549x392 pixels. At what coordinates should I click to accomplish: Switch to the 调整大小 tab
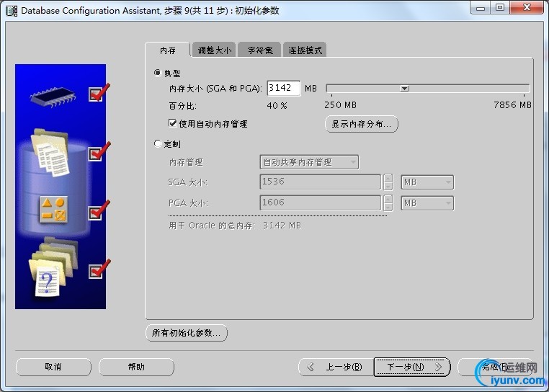pos(214,50)
